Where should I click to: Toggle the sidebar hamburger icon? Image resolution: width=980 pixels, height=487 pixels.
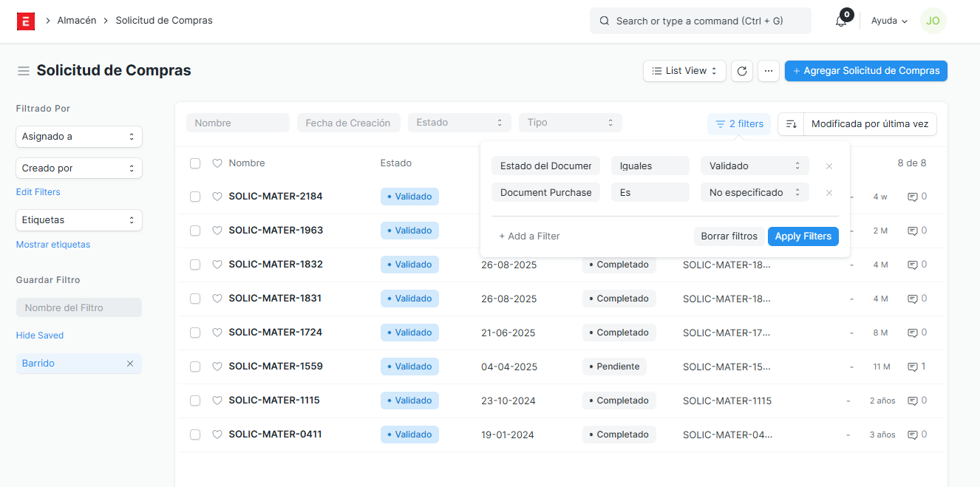(x=24, y=71)
